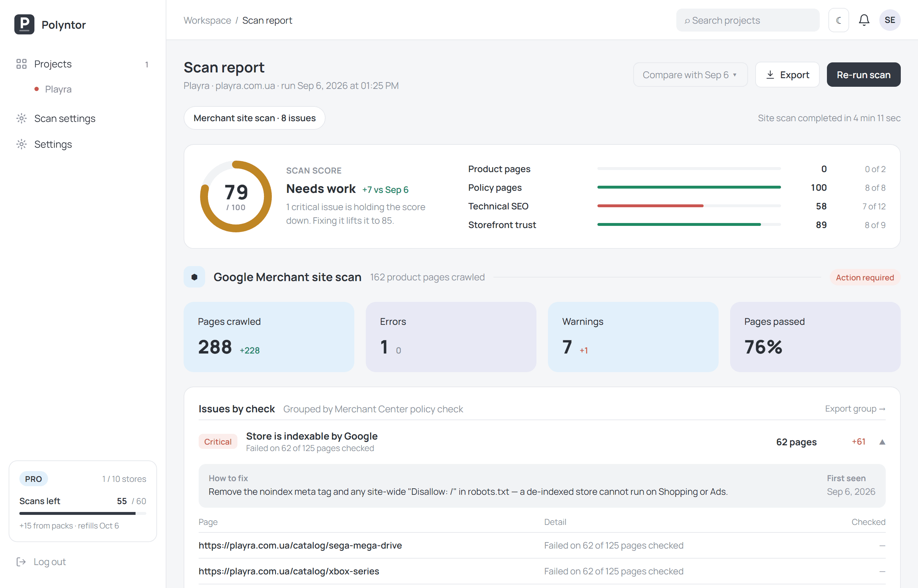Click the Storefront trust score bar
The width and height of the screenshot is (918, 588).
(689, 224)
